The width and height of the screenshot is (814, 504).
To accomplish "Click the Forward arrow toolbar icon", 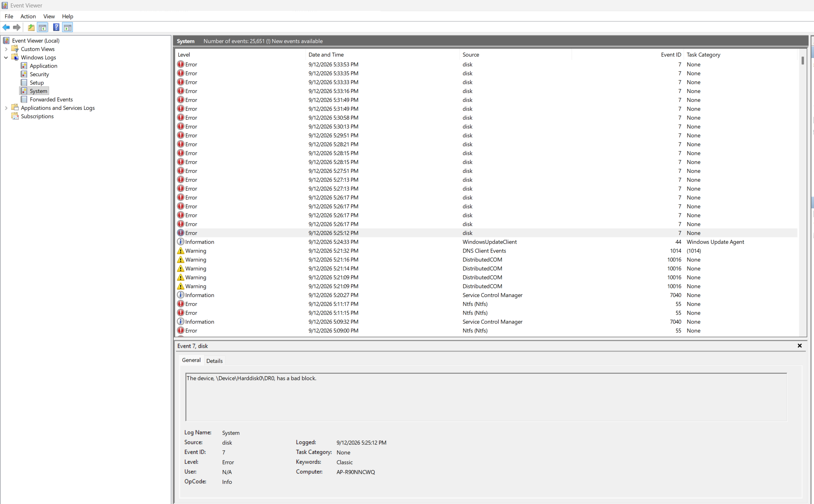I will 16,27.
